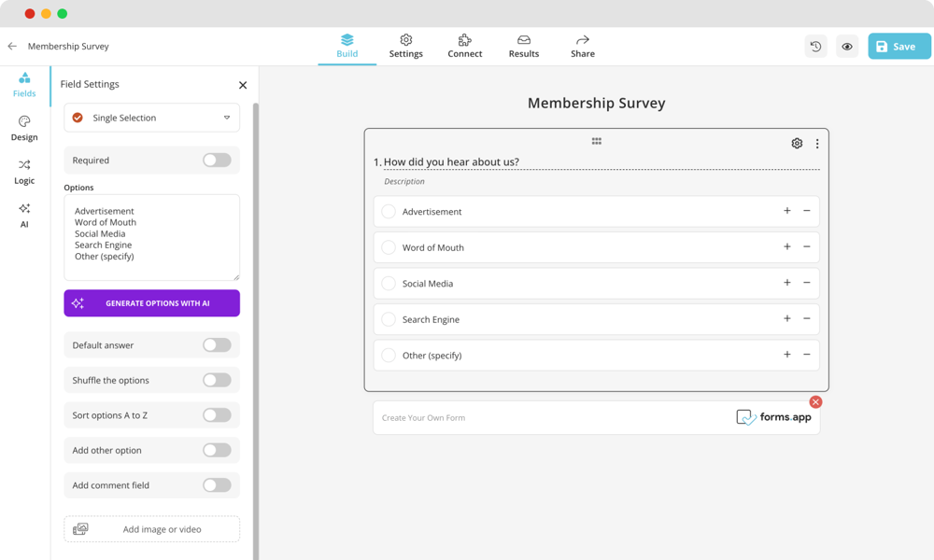Dismiss the forms.app branding with the red X
The image size is (934, 560).
815,401
